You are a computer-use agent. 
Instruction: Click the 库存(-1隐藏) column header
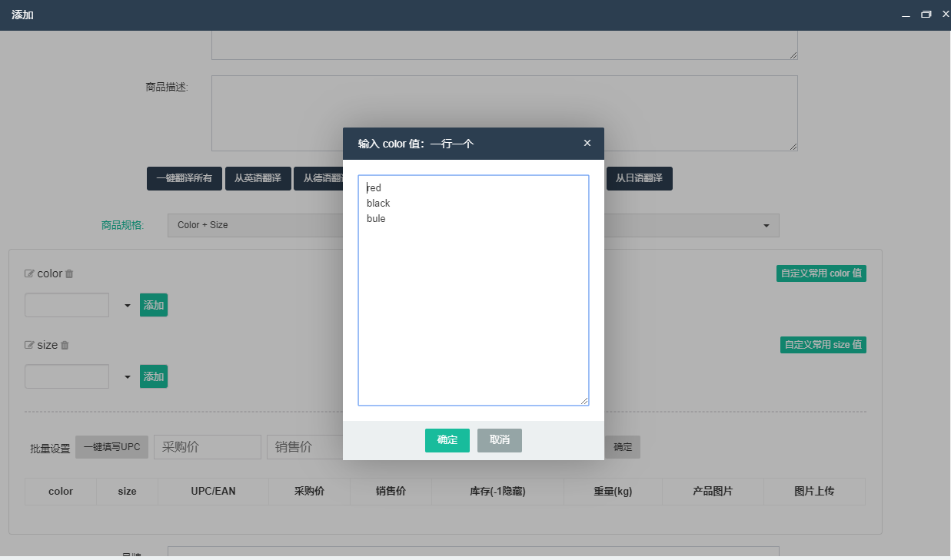(x=497, y=492)
